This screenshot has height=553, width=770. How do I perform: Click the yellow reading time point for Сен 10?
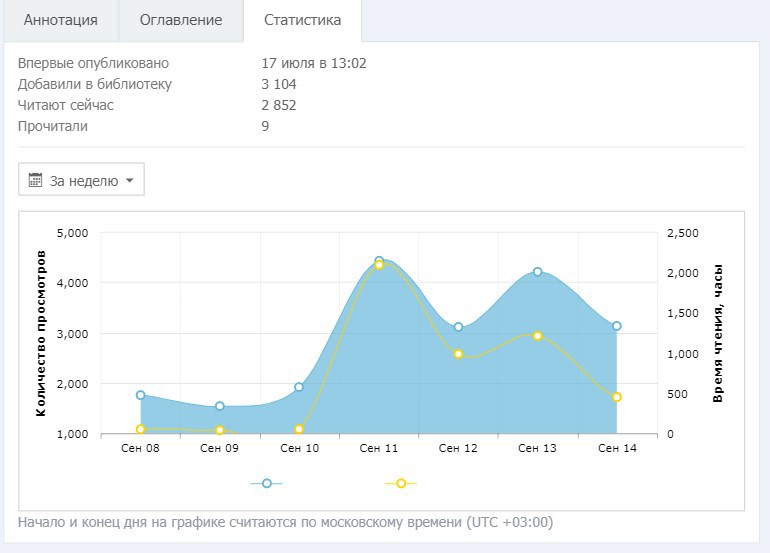299,429
